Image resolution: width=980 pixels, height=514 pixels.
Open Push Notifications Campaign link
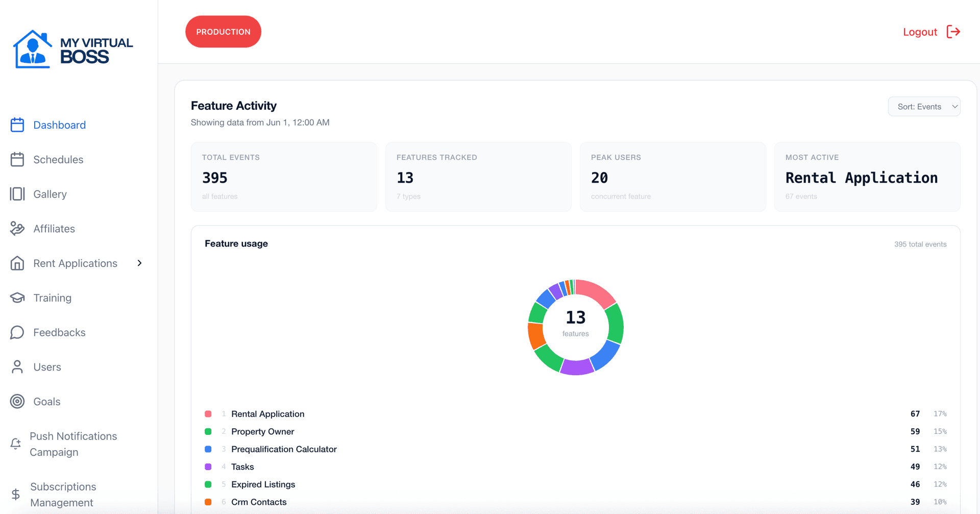coord(73,444)
